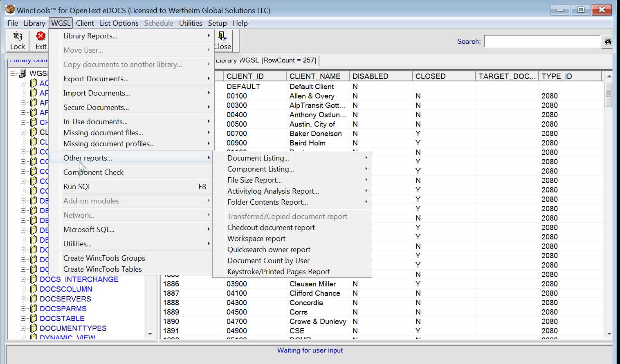620x364 pixels.
Task: Select Run SQL menu entry
Action: point(131,187)
